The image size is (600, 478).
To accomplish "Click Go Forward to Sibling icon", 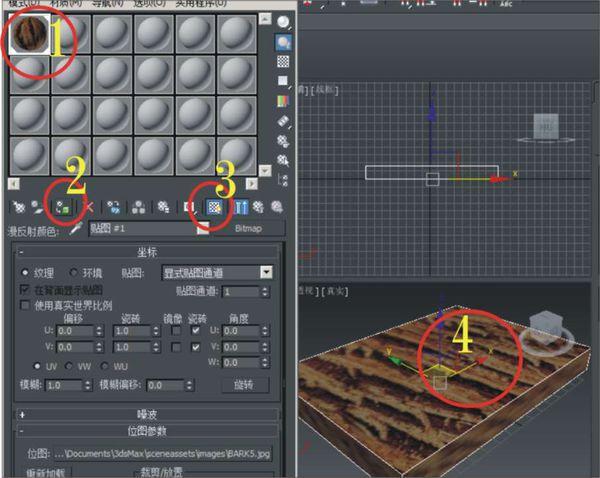I will 277,207.
